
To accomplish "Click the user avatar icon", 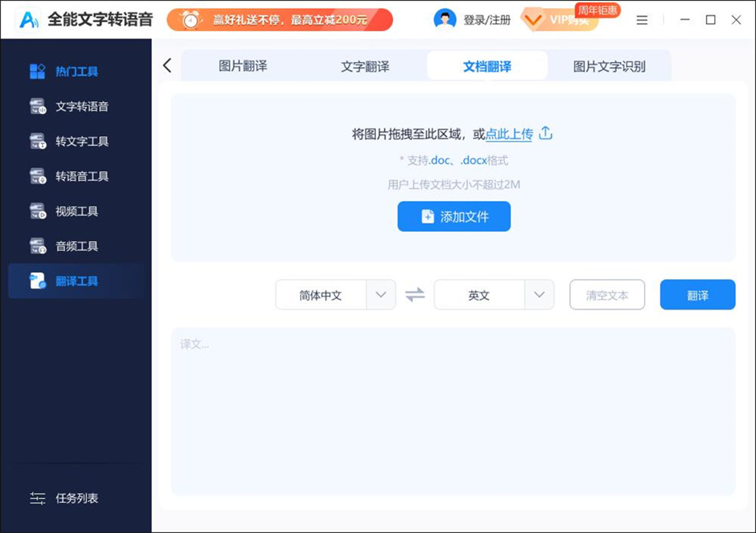I will [445, 20].
